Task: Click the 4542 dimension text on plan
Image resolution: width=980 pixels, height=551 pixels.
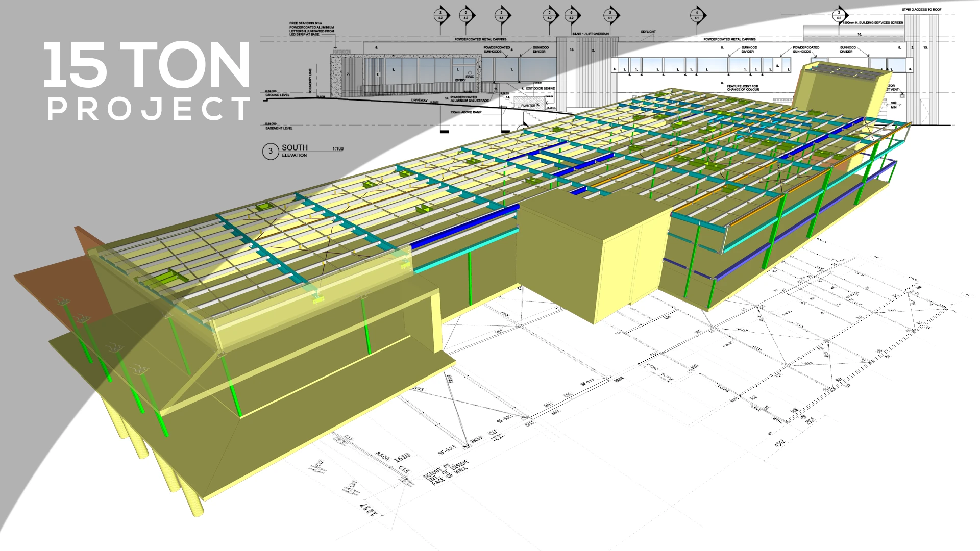Action: click(x=779, y=442)
